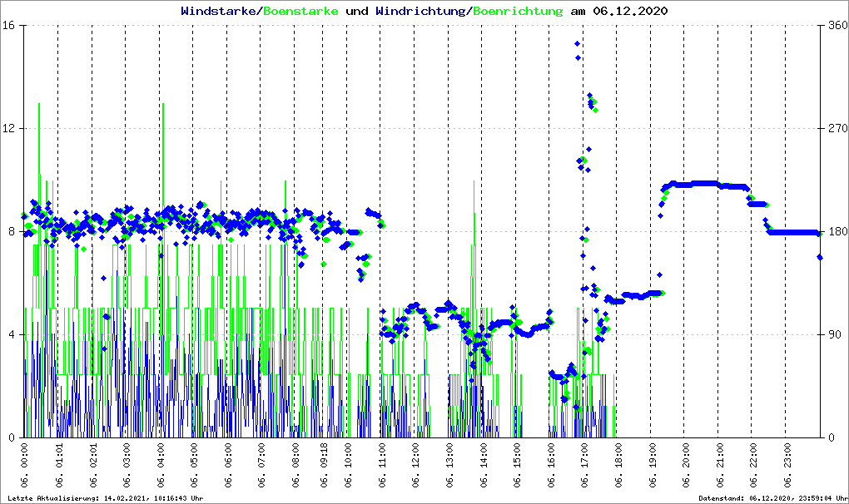Click the green 'Boenrichtung' title word
Image resolution: width=849 pixels, height=504 pixels.
click(x=518, y=11)
